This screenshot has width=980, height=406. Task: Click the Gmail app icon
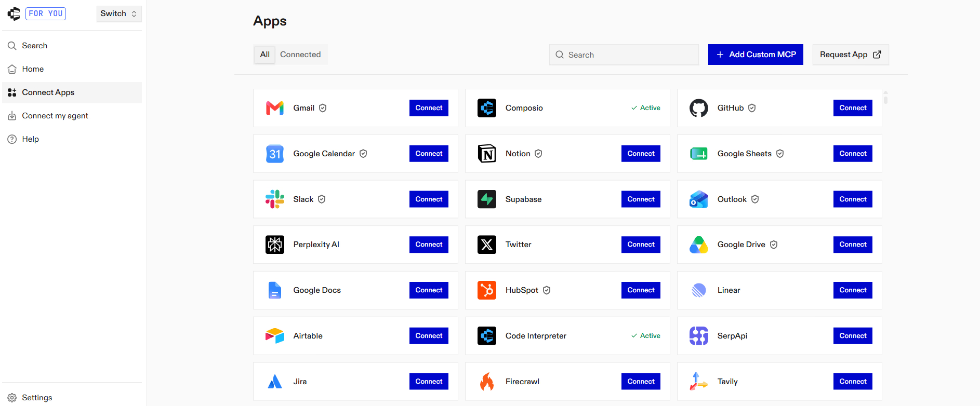coord(275,108)
